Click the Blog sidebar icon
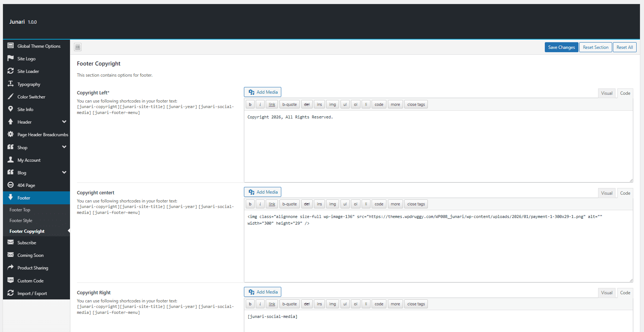 click(x=11, y=172)
